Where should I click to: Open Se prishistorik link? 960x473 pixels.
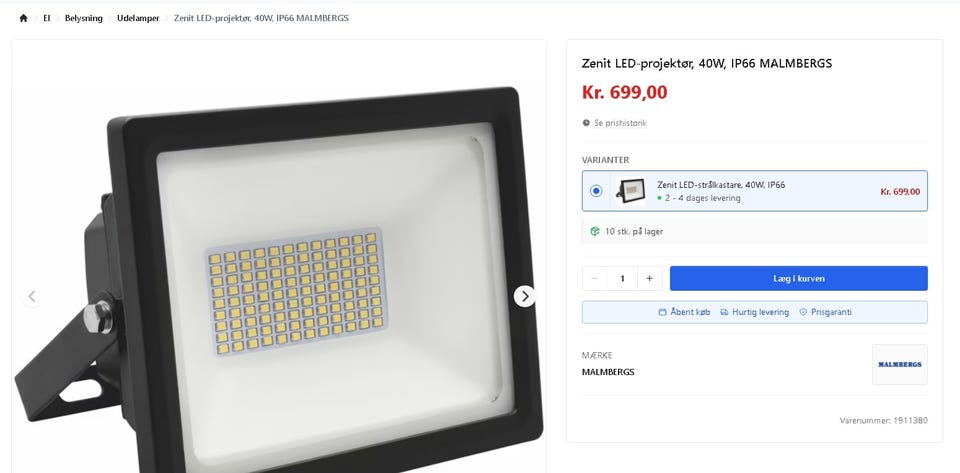(x=620, y=123)
